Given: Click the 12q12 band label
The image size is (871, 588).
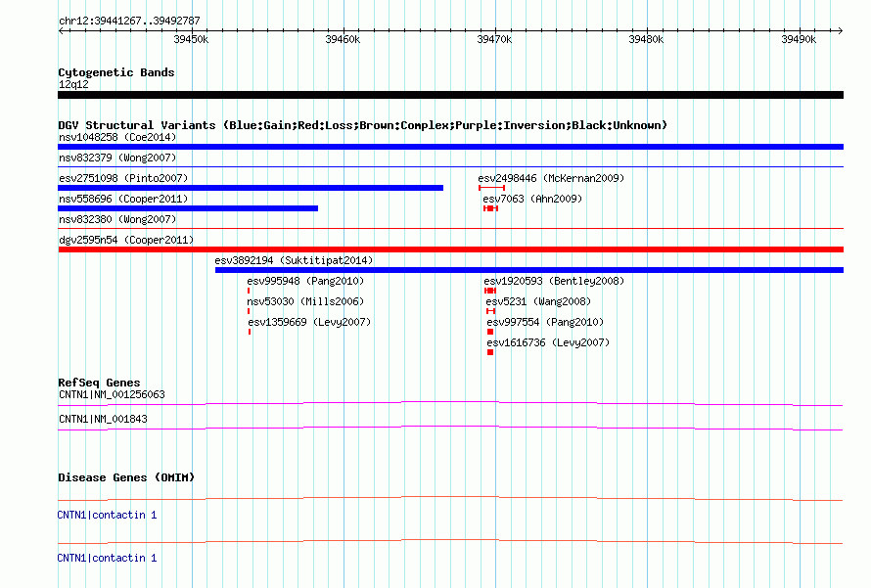Looking at the screenshot, I should pyautogui.click(x=73, y=84).
